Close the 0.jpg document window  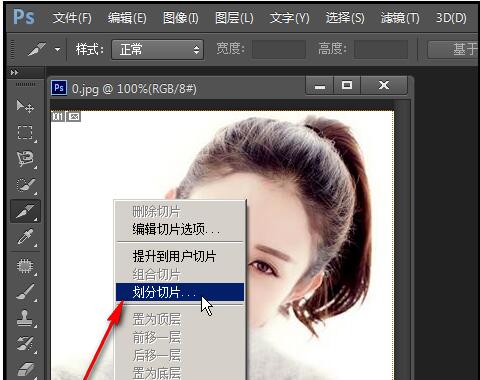384,86
